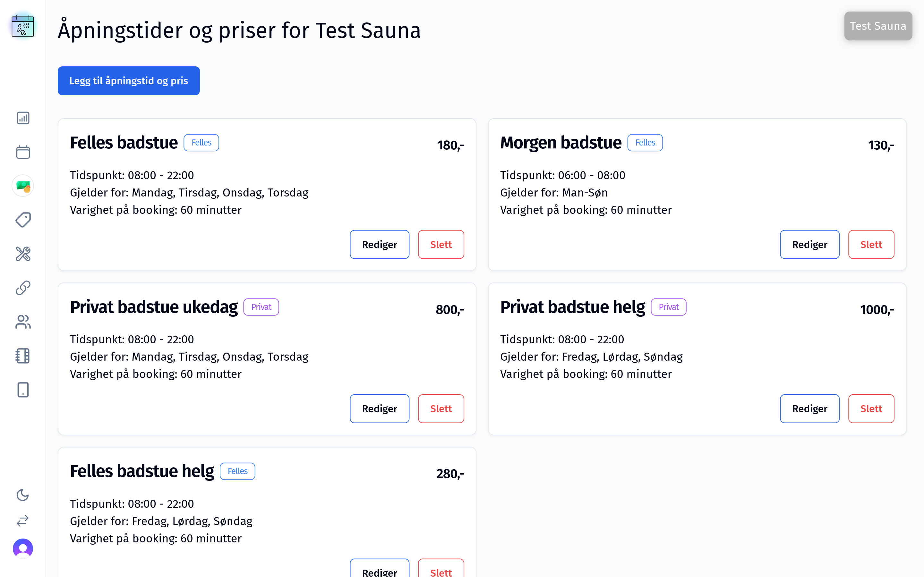The height and width of the screenshot is (577, 924).
Task: Click Legg til åpningstid og pris
Action: tap(128, 80)
